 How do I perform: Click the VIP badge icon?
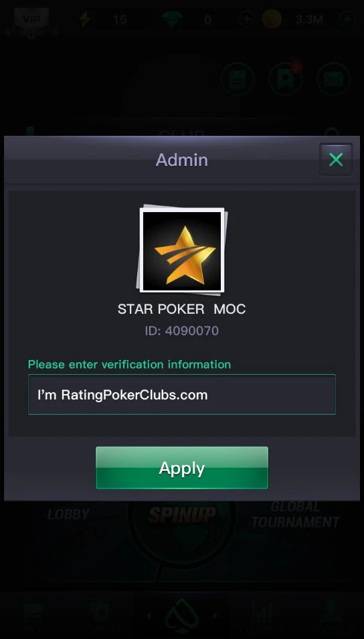pyautogui.click(x=31, y=19)
